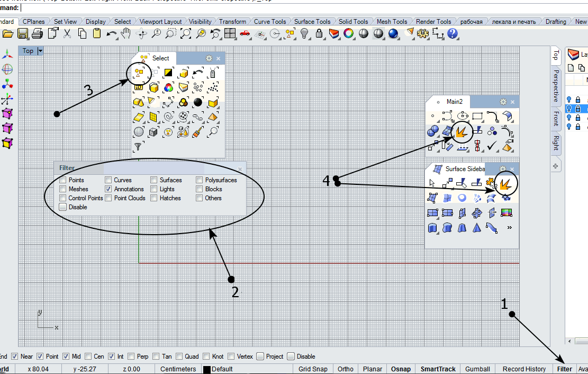This screenshot has height=374, width=588.
Task: Open the Perspective viewport tab
Action: (x=556, y=85)
